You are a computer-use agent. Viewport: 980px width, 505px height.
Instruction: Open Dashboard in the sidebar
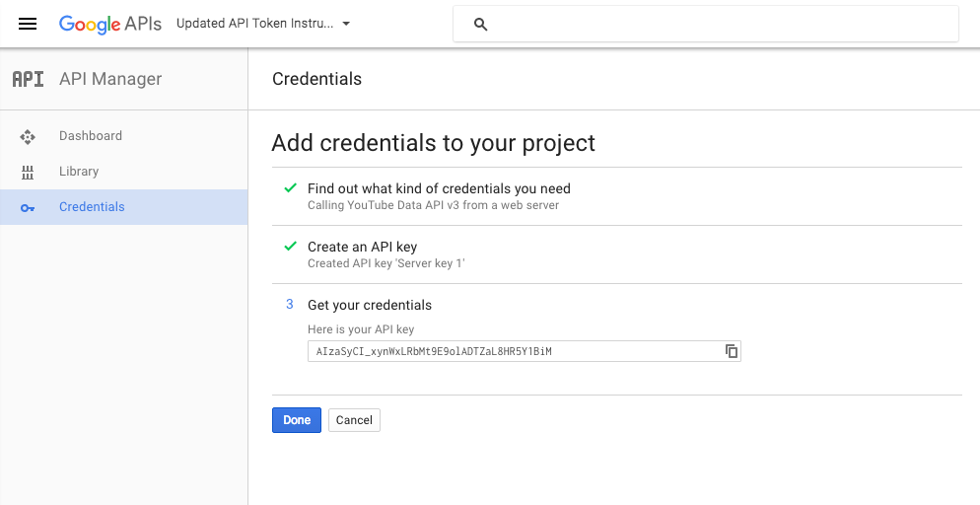coord(91,136)
